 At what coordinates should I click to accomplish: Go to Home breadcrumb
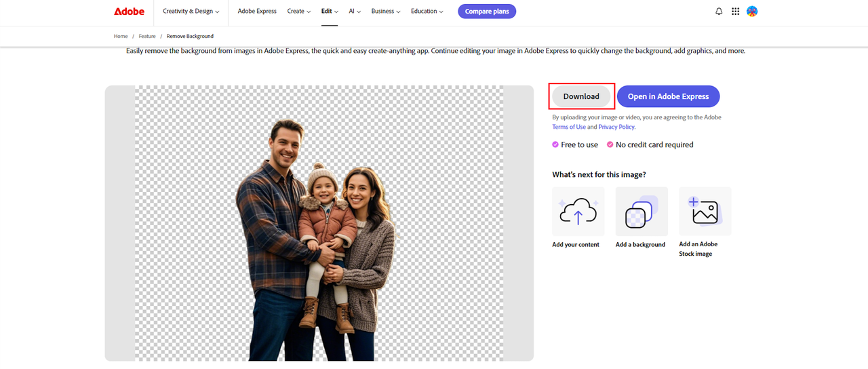pyautogui.click(x=121, y=36)
